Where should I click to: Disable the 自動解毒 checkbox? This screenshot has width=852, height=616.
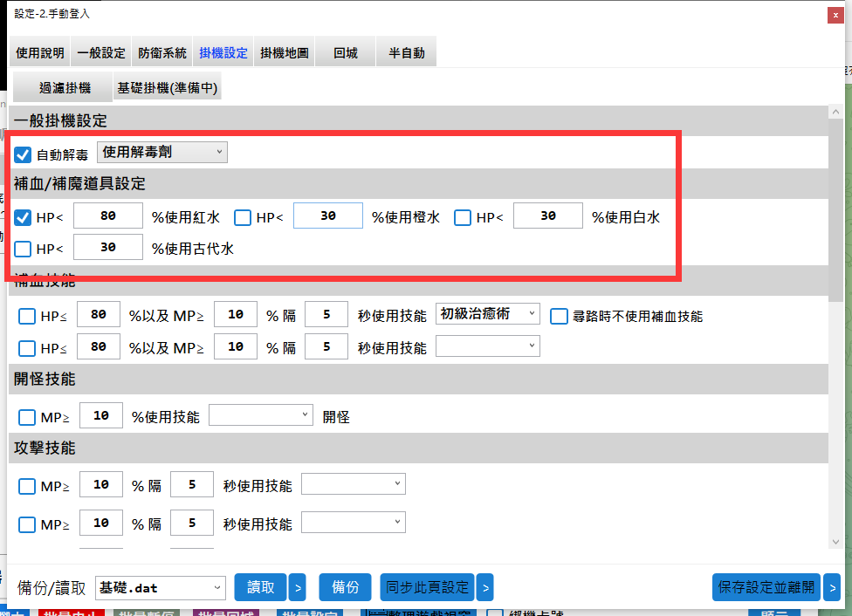[24, 154]
